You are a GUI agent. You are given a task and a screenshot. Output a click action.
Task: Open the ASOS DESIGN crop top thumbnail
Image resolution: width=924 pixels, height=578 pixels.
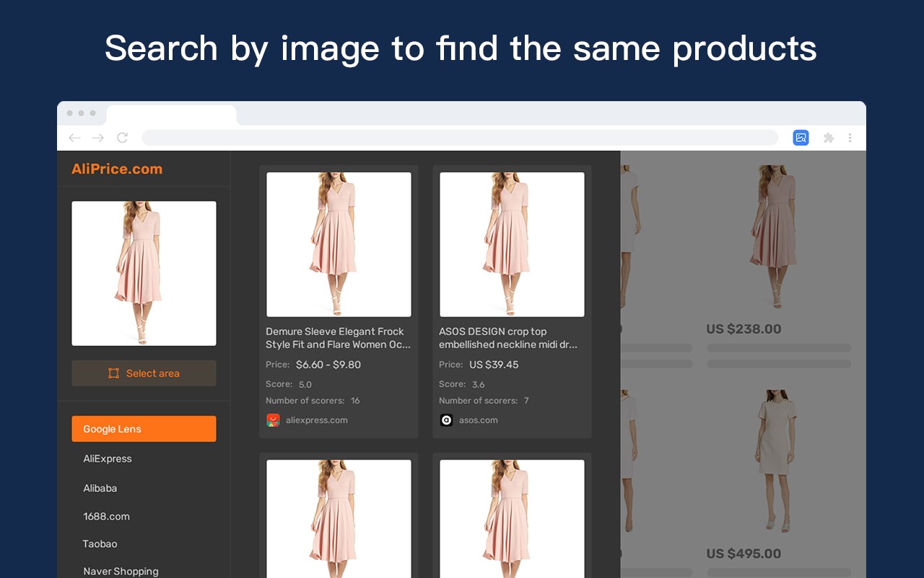[512, 244]
